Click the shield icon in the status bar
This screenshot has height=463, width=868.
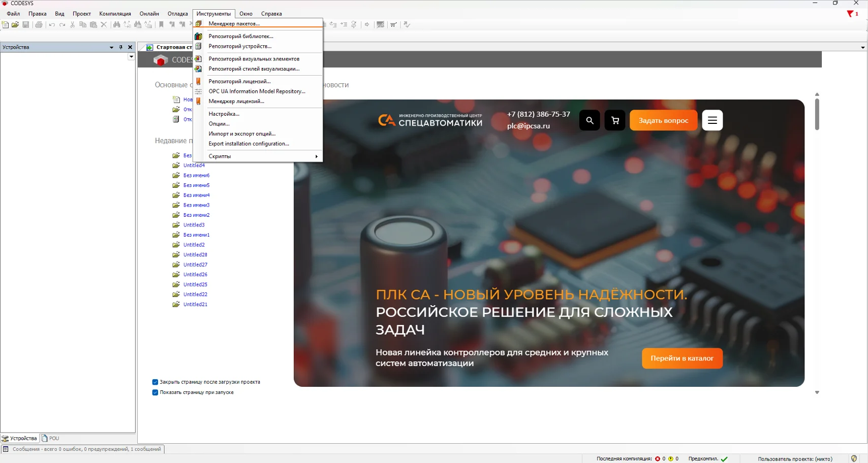854,458
